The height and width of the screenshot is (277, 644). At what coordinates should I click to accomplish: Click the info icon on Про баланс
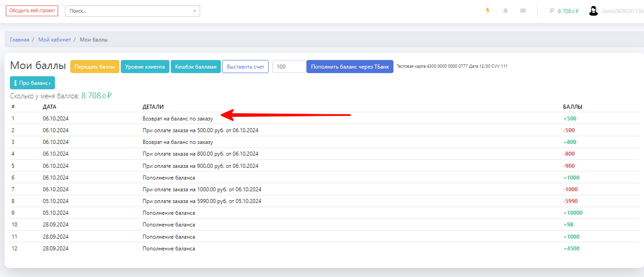point(15,83)
